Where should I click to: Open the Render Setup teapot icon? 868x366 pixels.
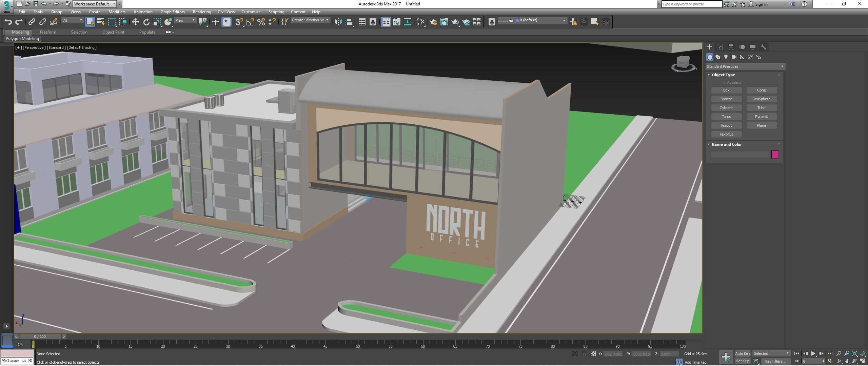(433, 22)
